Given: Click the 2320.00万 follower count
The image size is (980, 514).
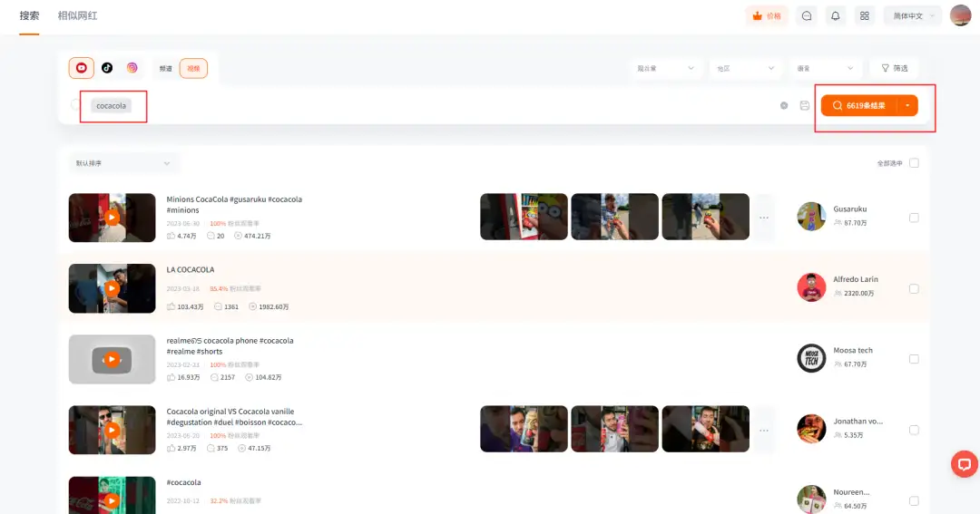Looking at the screenshot, I should [x=858, y=294].
